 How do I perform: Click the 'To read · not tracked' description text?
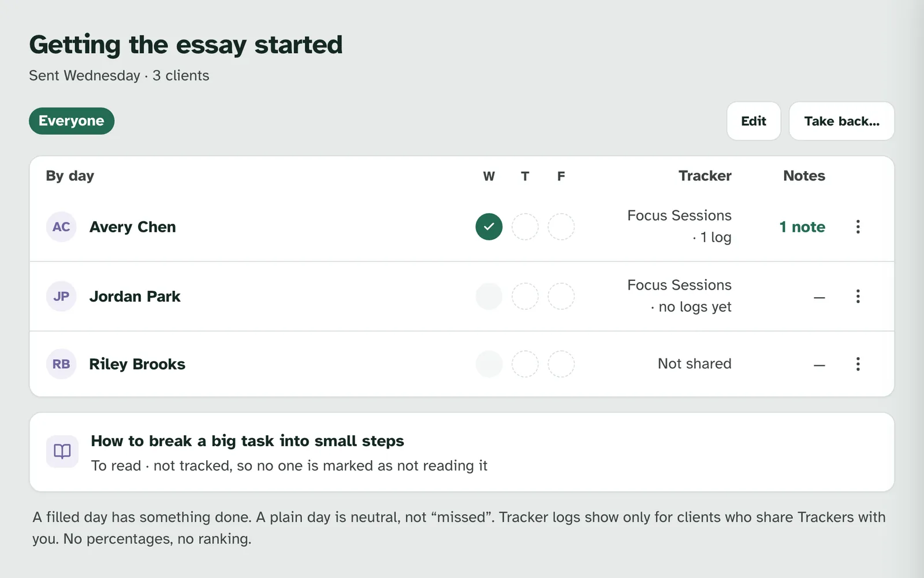[289, 466]
